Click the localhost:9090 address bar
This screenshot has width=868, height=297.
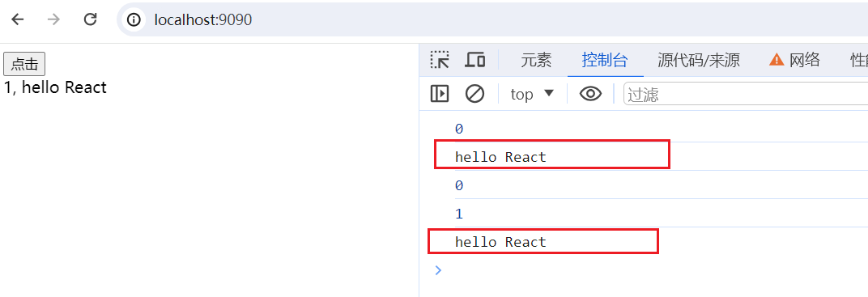[x=492, y=20]
